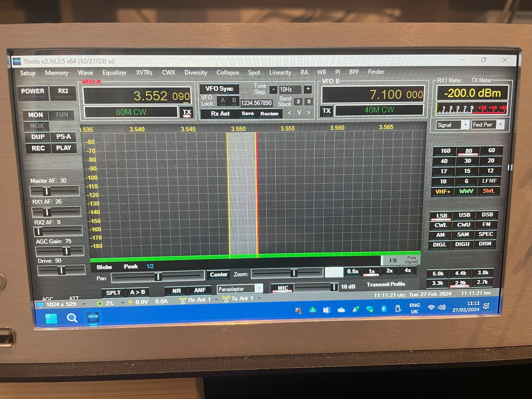Image resolution: width=532 pixels, height=399 pixels.
Task: Open the notification bell icon
Action: (x=486, y=306)
